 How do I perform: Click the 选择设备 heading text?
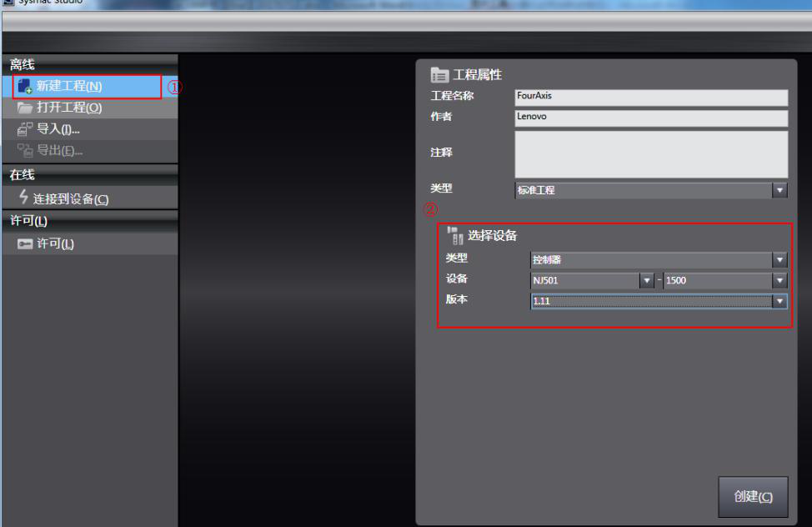[x=492, y=236]
